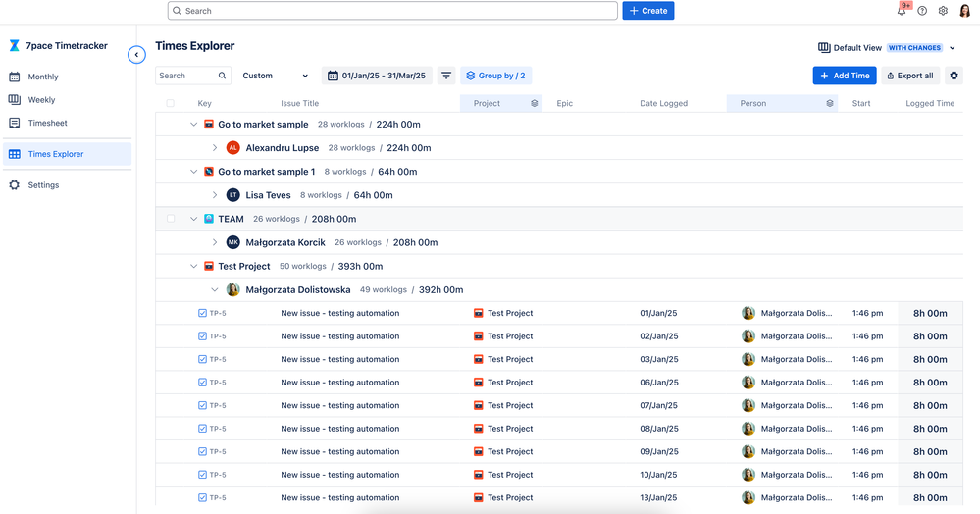Collapse the sidebar with the round arrow button
The width and height of the screenshot is (980, 514).
136,55
